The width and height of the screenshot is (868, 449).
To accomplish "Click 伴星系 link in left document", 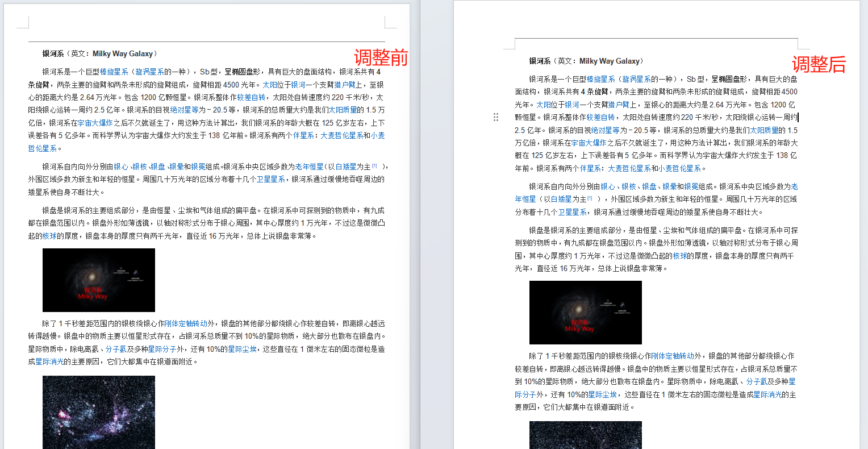I will 303,135.
